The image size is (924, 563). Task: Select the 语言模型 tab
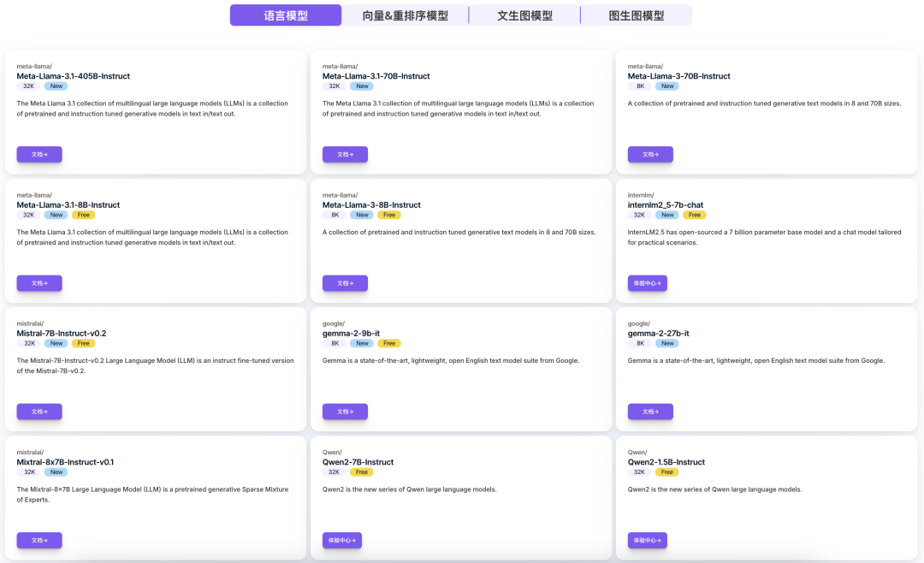click(x=286, y=15)
